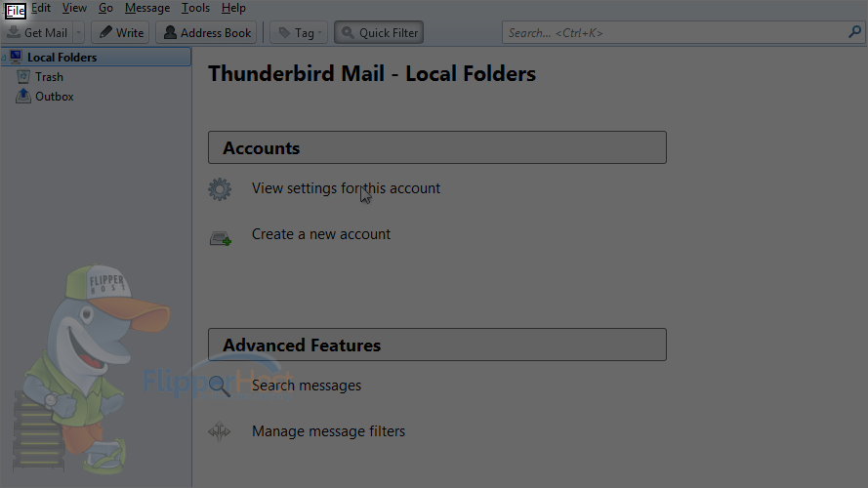The height and width of the screenshot is (488, 868).
Task: Select the Outbox folder
Action: pos(55,97)
